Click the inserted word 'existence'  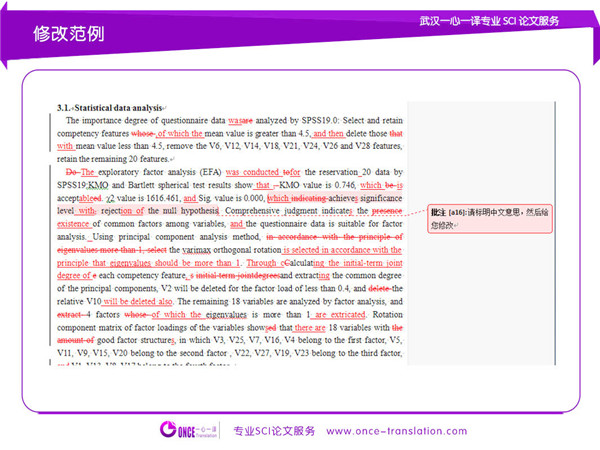[x=73, y=224]
